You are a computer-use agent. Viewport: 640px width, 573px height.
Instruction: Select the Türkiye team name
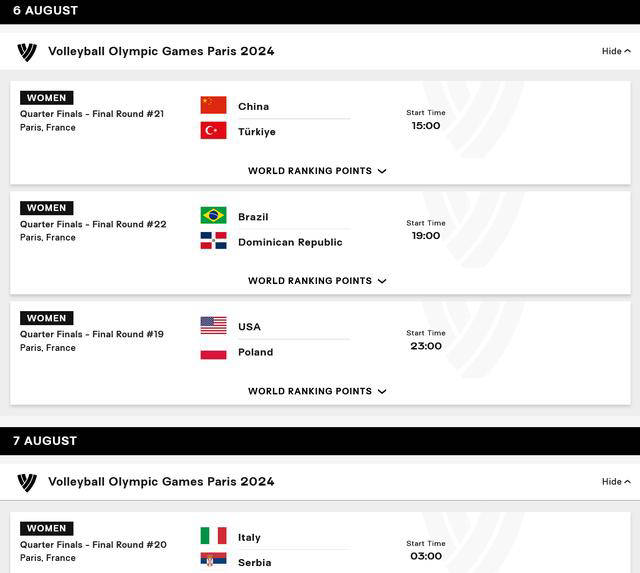[257, 132]
